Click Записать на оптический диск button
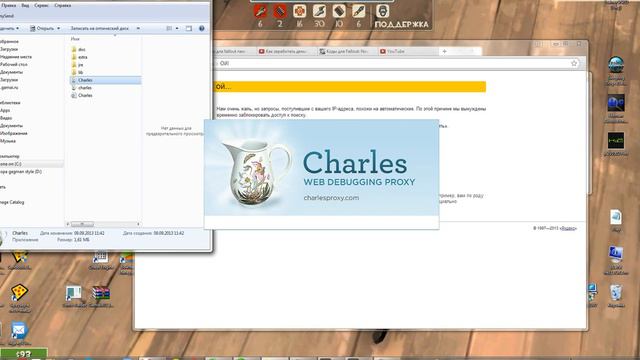This screenshot has height=360, width=640. tap(100, 29)
